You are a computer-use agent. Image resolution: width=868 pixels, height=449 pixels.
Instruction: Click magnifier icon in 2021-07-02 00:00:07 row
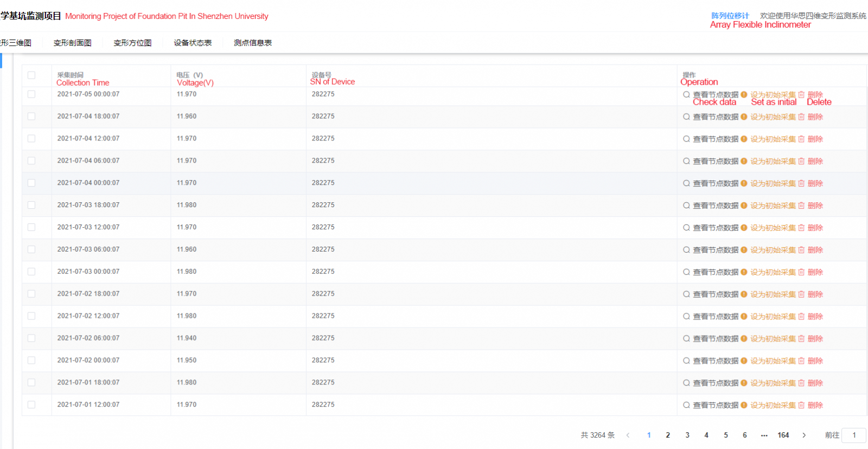(686, 361)
